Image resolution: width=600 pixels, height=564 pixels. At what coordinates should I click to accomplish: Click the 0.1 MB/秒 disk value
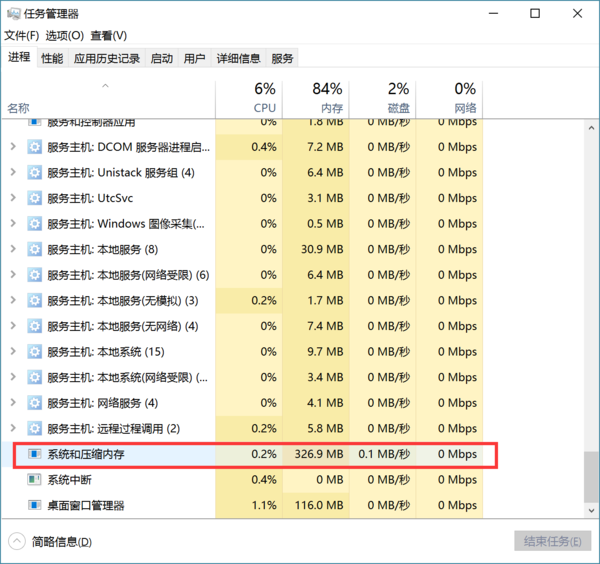(384, 454)
